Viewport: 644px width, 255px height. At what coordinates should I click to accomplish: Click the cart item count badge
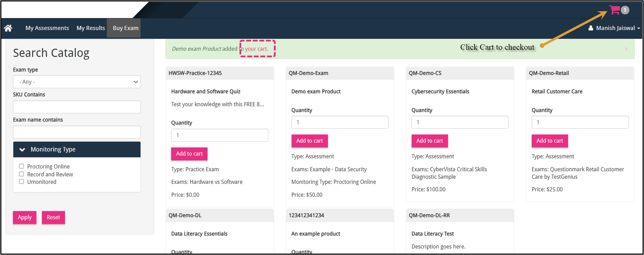(625, 10)
